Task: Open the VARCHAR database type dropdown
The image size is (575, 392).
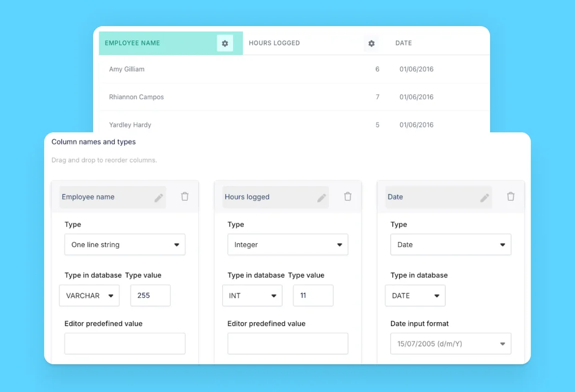Action: pyautogui.click(x=89, y=296)
